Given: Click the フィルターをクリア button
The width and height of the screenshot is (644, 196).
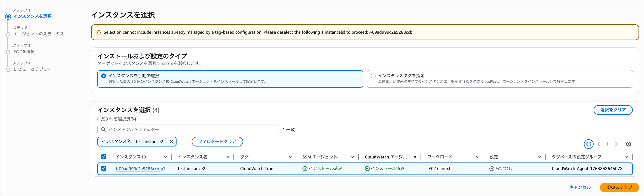Looking at the screenshot, I should click(x=217, y=142).
